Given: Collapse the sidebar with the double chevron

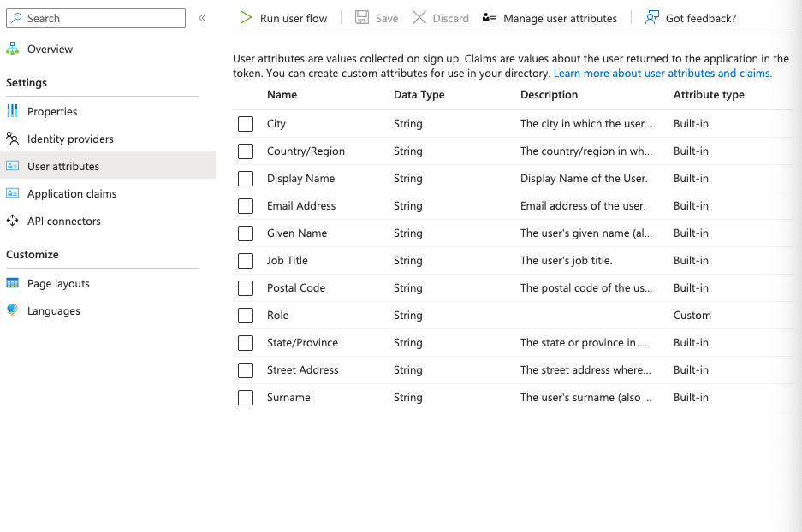Looking at the screenshot, I should click(202, 18).
